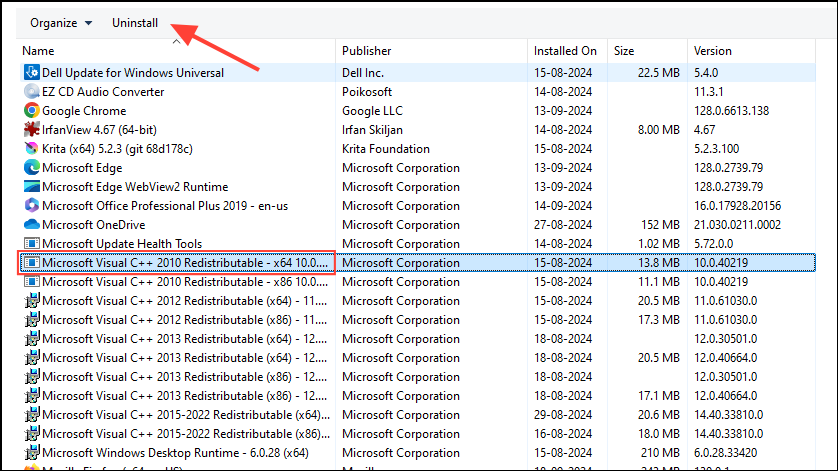Viewport: 838px width, 471px height.
Task: Click the Microsoft OneDrive cloud icon
Action: tap(32, 225)
